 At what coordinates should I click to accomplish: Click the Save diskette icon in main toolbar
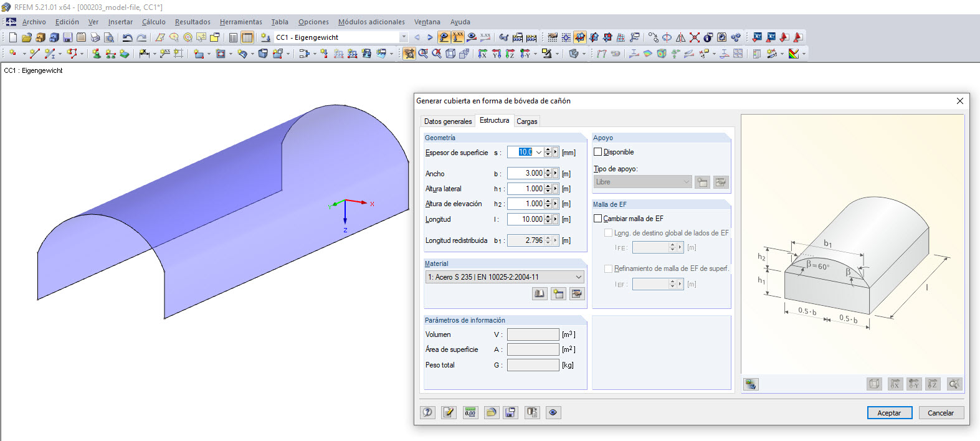click(68, 37)
